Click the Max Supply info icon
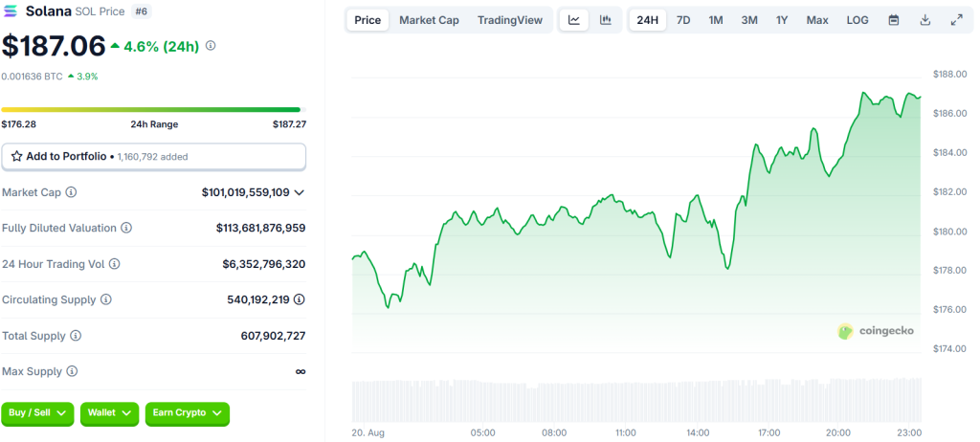Image resolution: width=980 pixels, height=442 pixels. click(73, 372)
